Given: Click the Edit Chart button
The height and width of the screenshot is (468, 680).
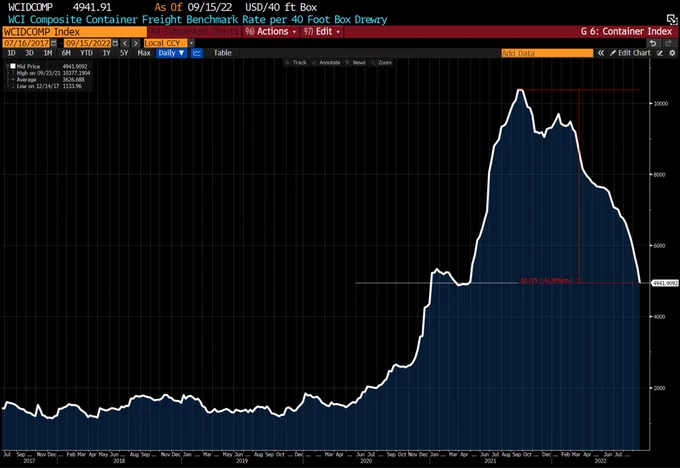Looking at the screenshot, I should [630, 53].
